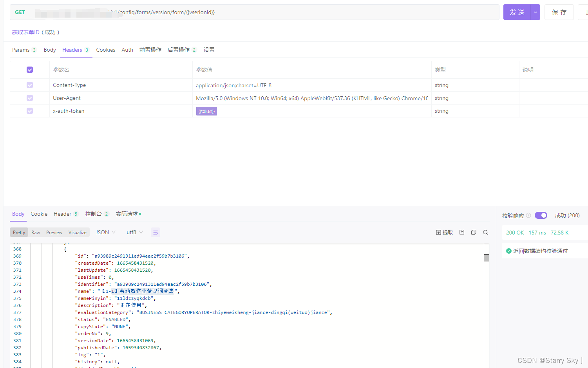Switch response view to Raw mode
Image resolution: width=588 pixels, height=368 pixels.
(x=35, y=232)
